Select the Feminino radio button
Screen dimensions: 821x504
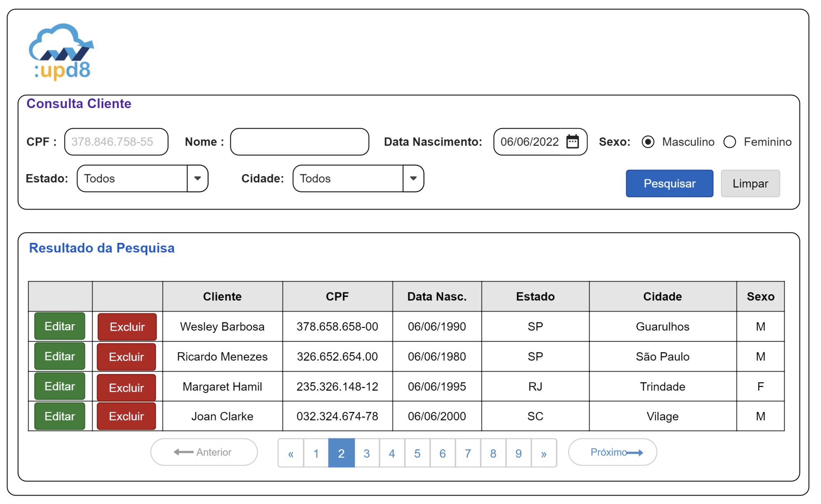729,142
